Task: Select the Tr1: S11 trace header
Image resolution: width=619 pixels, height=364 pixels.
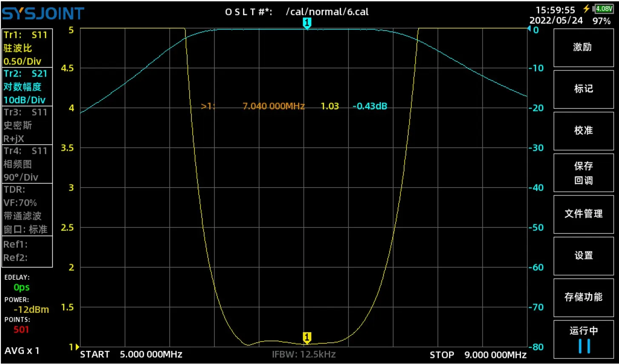Action: (x=26, y=35)
